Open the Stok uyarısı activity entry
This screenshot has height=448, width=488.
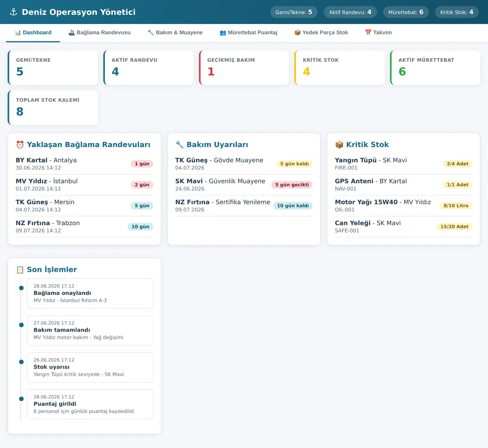pos(90,368)
